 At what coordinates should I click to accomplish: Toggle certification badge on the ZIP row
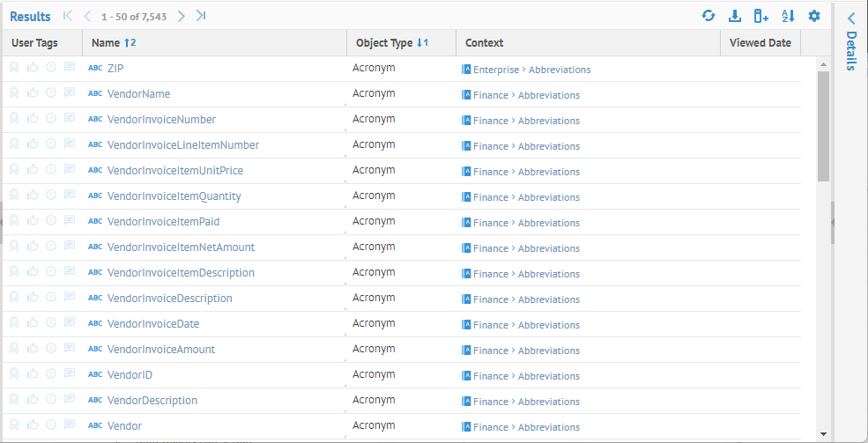click(14, 67)
